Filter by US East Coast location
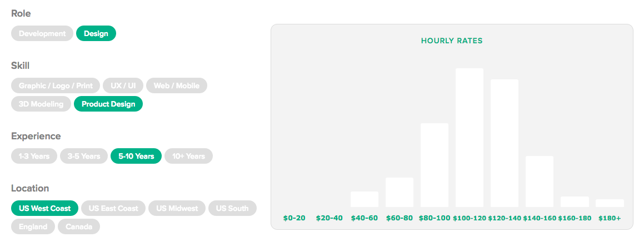 pos(113,208)
